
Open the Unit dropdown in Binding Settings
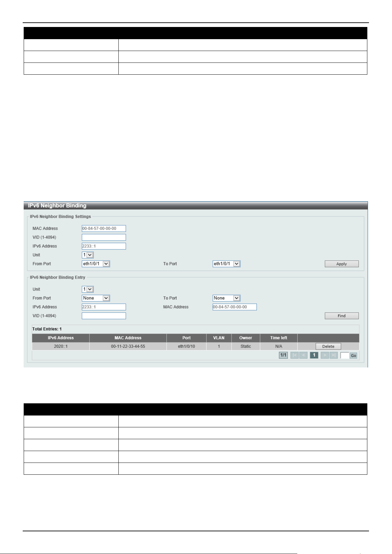point(88,255)
